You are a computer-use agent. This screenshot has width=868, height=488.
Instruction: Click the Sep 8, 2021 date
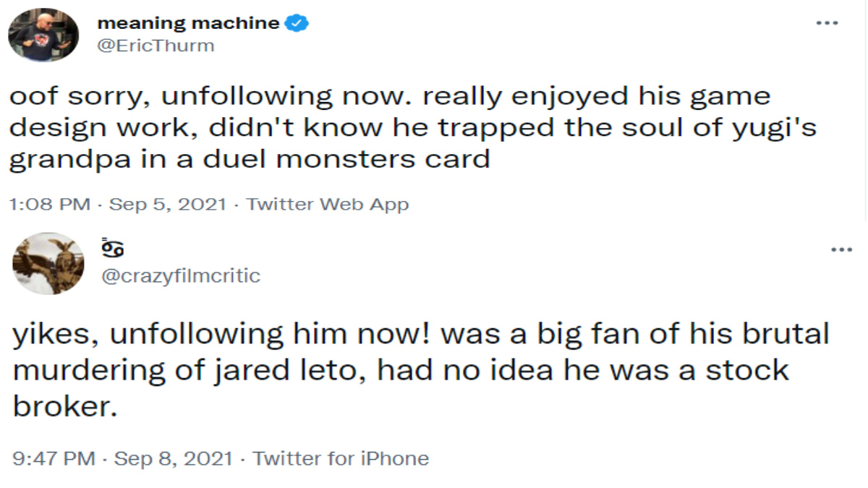pos(174,458)
